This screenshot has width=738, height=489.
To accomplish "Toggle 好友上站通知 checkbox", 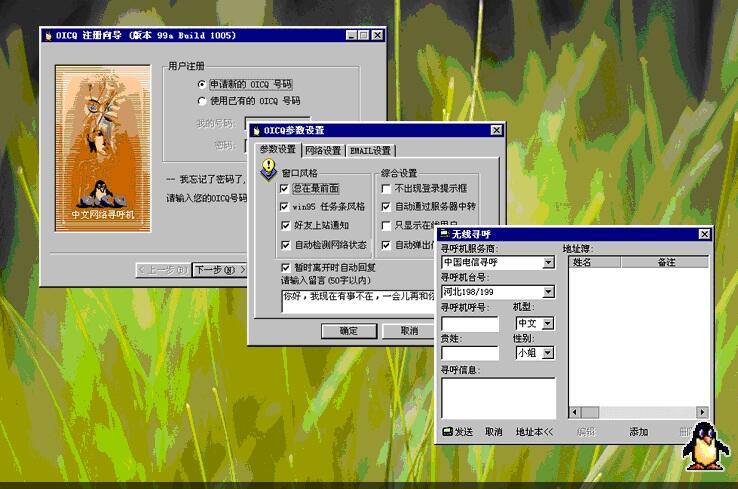I will pyautogui.click(x=285, y=225).
